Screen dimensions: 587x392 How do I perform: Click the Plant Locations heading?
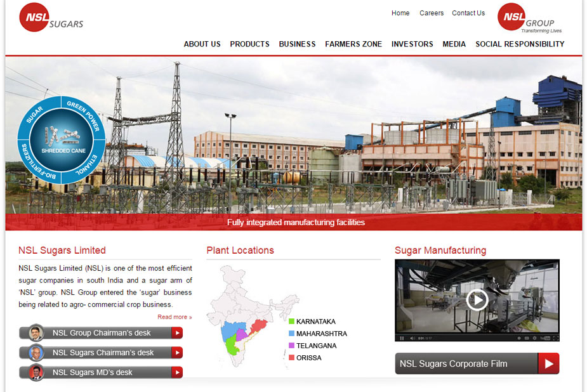point(241,251)
